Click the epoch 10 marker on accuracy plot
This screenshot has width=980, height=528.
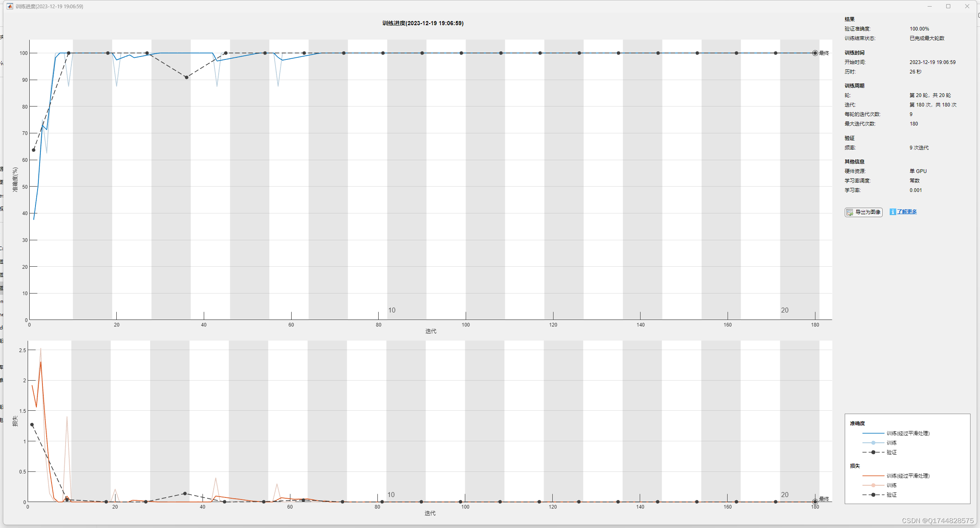[392, 310]
